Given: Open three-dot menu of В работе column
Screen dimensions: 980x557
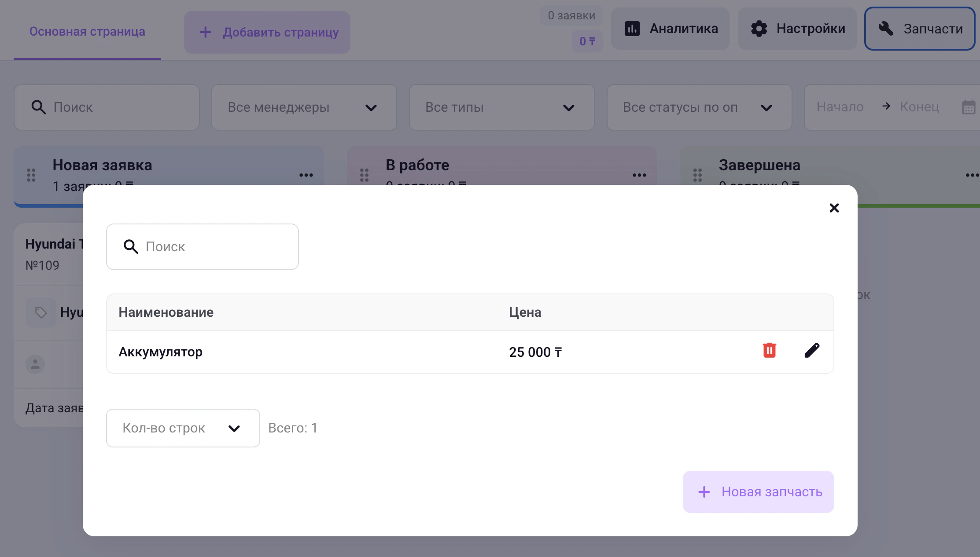Looking at the screenshot, I should tap(639, 175).
